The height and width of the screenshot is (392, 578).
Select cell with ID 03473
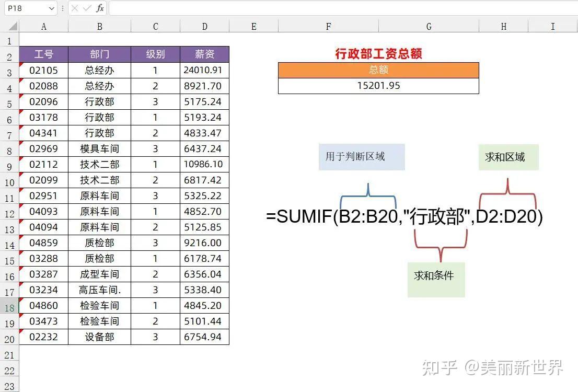tap(43, 321)
